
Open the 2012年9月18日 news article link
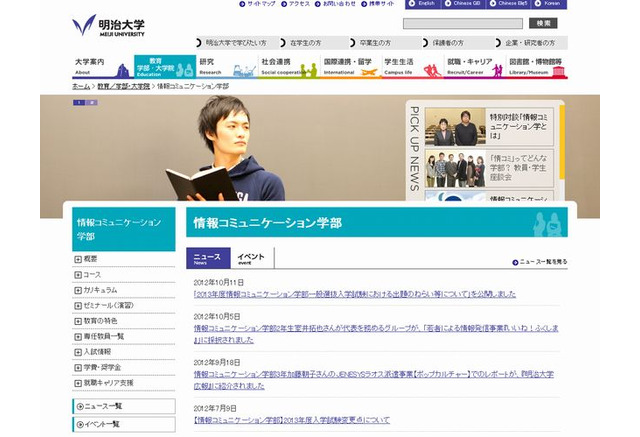(374, 380)
